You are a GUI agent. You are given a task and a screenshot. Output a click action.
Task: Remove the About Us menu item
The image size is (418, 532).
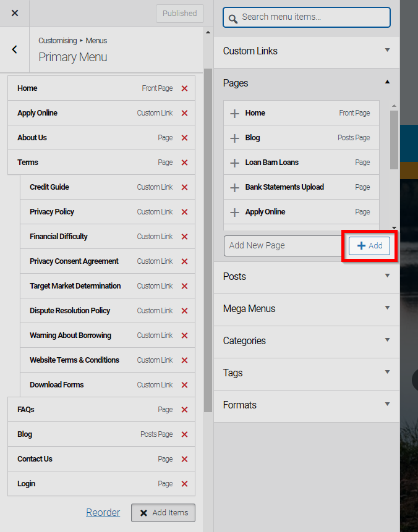tap(184, 138)
